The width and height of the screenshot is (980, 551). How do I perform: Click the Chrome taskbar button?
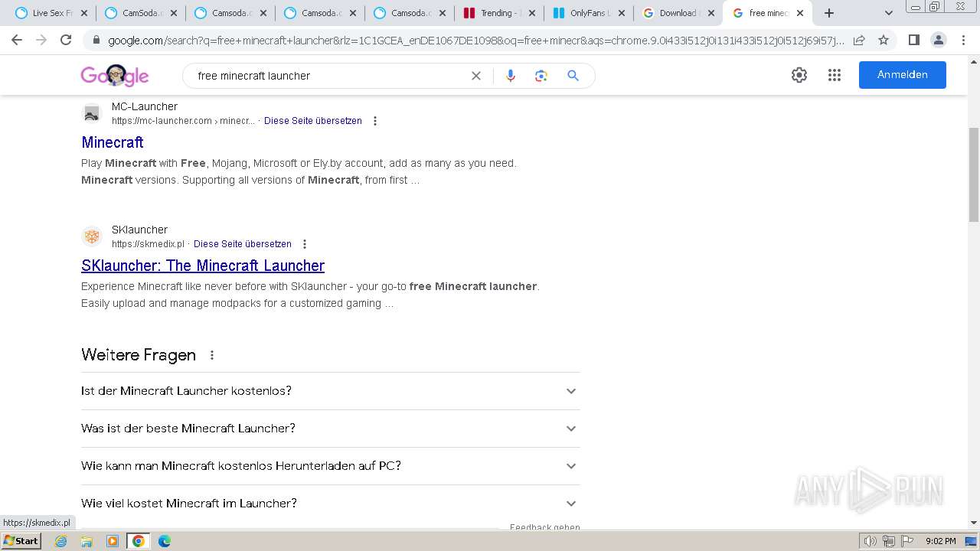(139, 541)
